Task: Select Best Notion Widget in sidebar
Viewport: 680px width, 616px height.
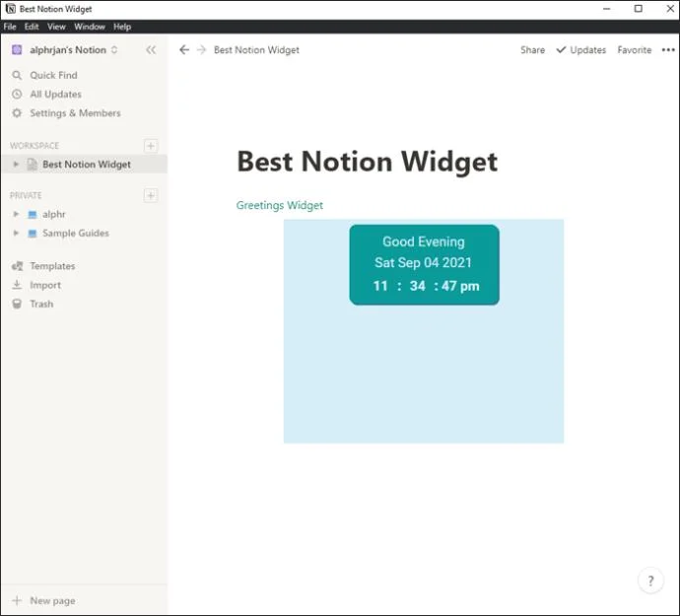Action: [84, 165]
